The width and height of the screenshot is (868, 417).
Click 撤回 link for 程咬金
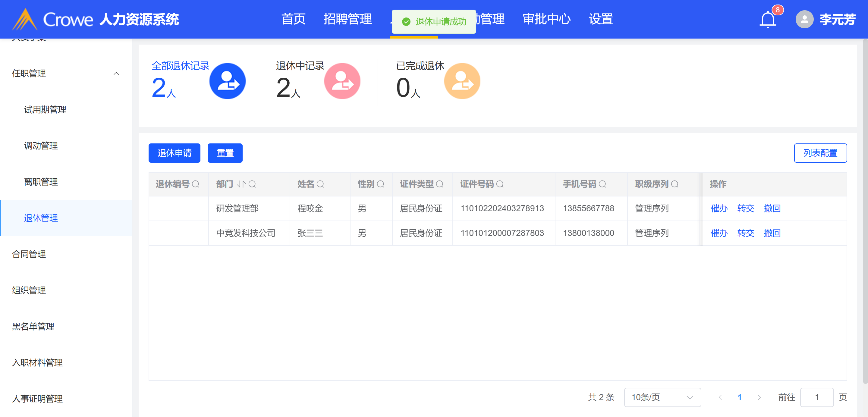tap(772, 208)
